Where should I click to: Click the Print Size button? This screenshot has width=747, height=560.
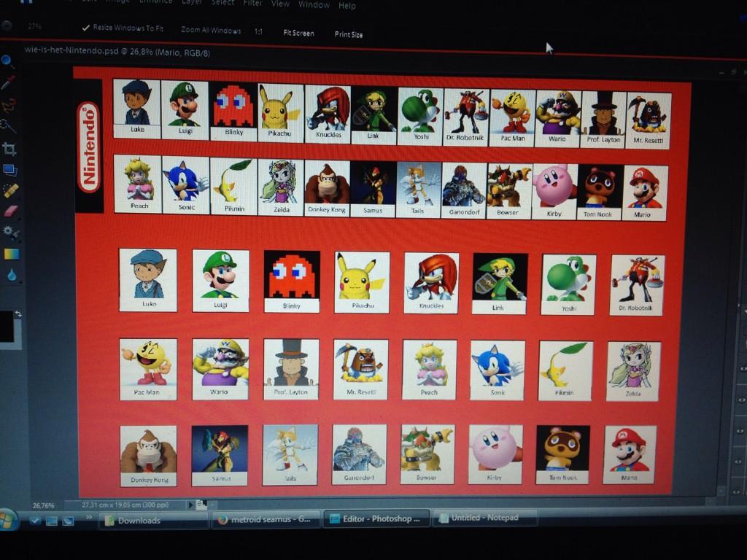(x=348, y=34)
